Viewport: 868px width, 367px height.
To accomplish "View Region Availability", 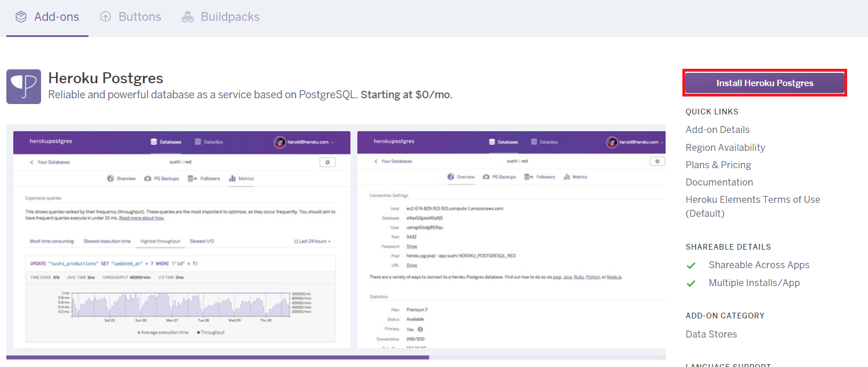I will 725,147.
